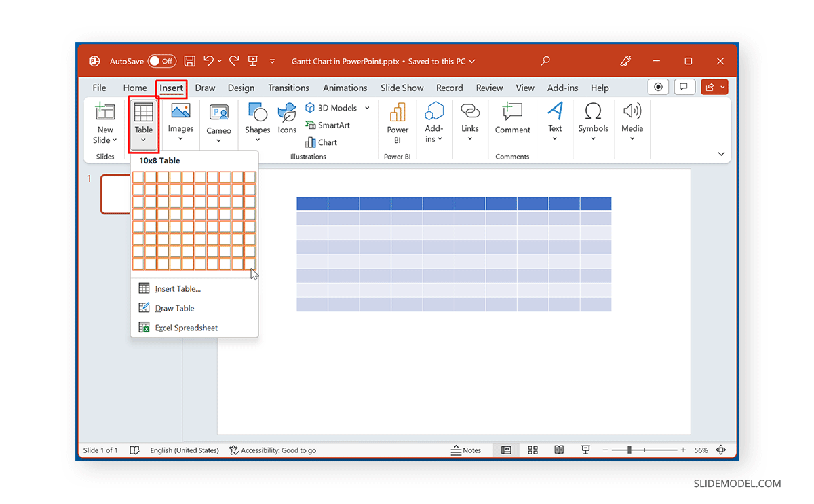Toggle Notes pane in status bar
The image size is (814, 504).
click(466, 450)
